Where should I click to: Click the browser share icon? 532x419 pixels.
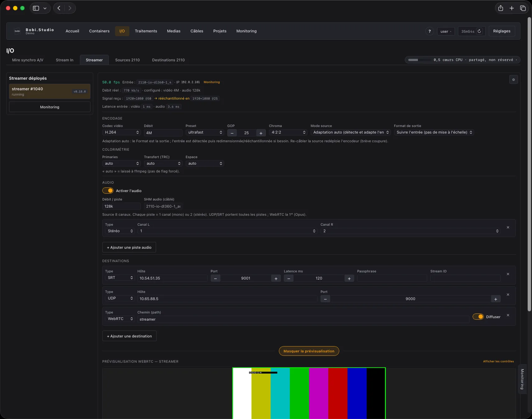click(x=501, y=8)
